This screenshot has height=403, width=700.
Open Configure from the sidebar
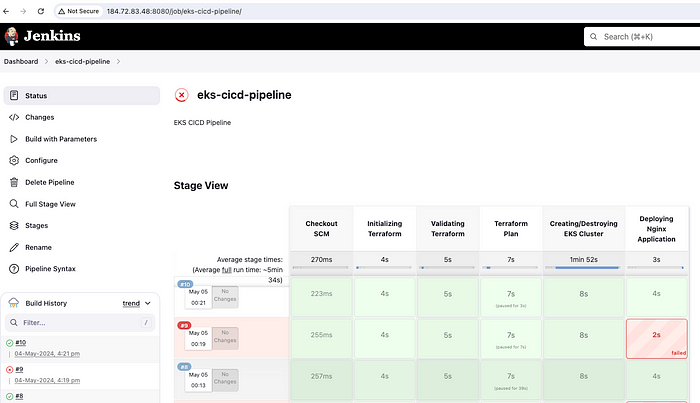[41, 160]
